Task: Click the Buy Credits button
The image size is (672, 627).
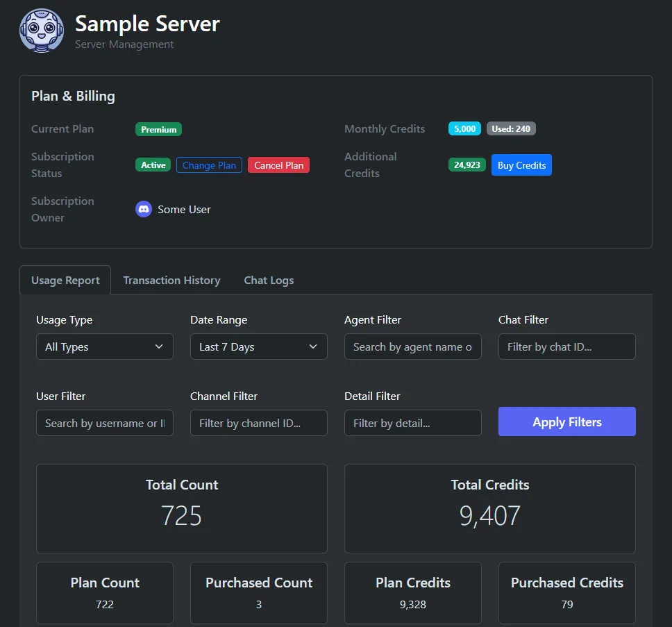Action: [521, 165]
